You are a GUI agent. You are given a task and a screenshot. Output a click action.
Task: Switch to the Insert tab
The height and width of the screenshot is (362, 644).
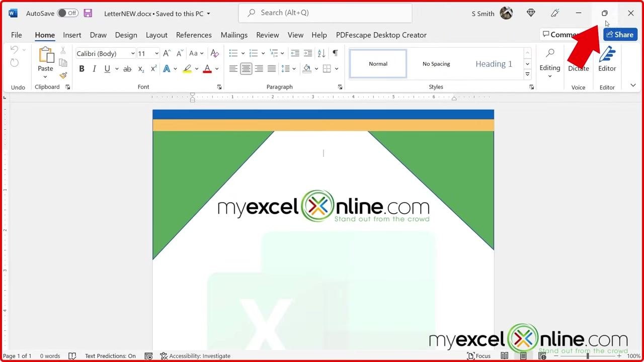tap(72, 35)
